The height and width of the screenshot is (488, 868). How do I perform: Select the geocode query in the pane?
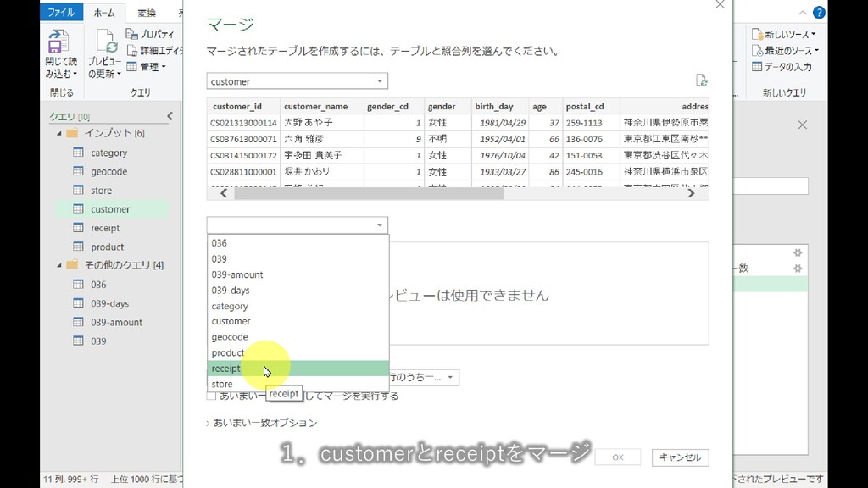109,171
